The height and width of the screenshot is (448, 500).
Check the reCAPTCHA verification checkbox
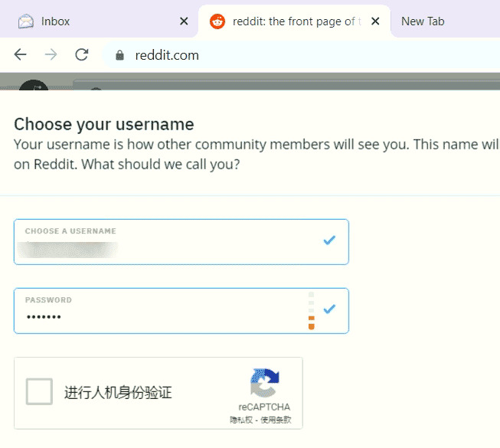click(x=39, y=391)
